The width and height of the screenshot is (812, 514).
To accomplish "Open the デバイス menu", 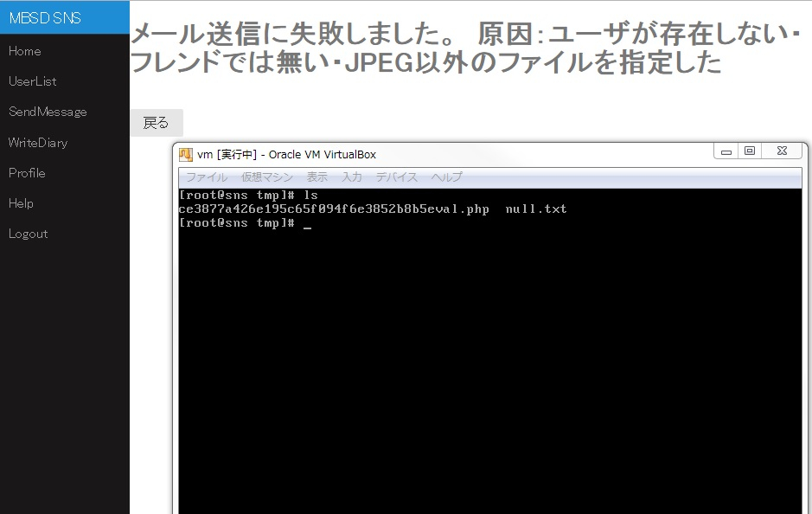I will (397, 177).
